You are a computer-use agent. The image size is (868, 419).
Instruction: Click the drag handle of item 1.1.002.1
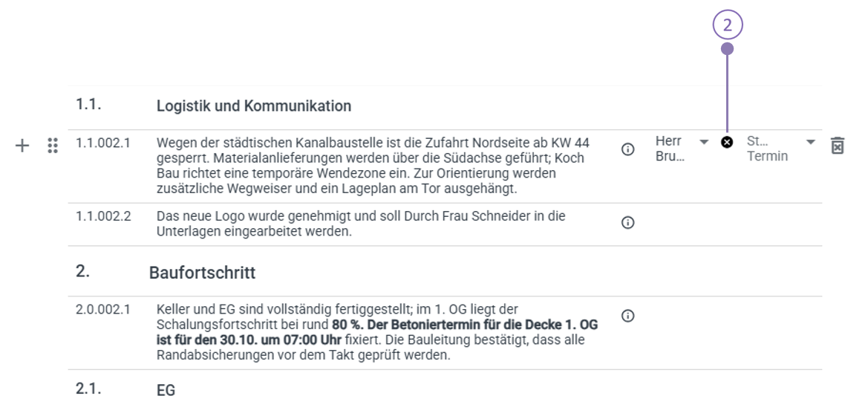[52, 146]
